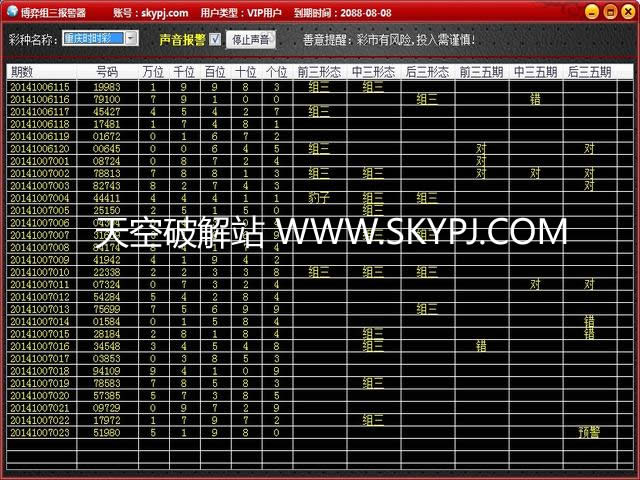Click the 号码 column header
This screenshot has height=480, width=640.
(106, 72)
